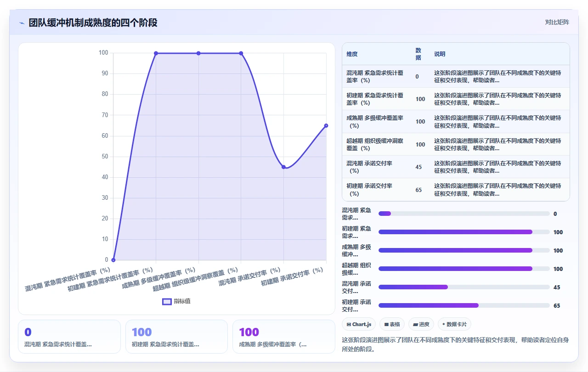Open the data card showing 100 成熟期

[x=284, y=337]
